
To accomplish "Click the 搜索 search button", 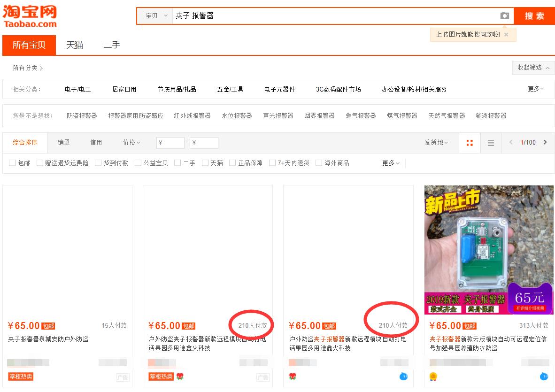I will [534, 15].
